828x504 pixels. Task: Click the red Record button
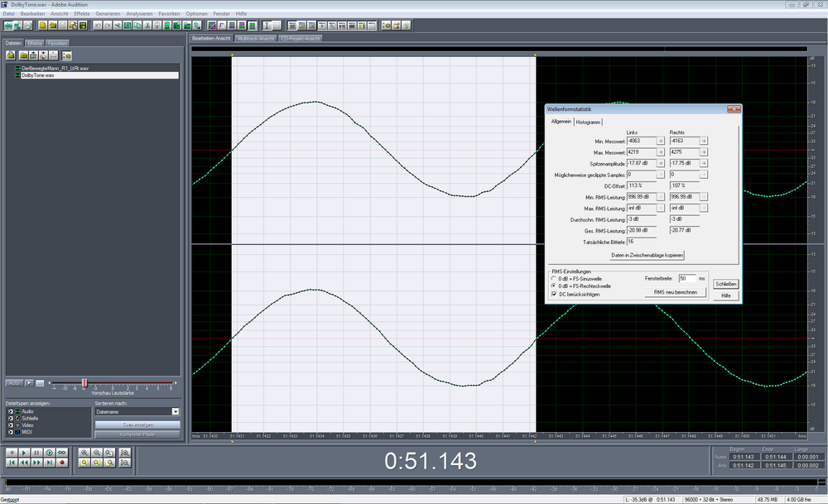[62, 463]
